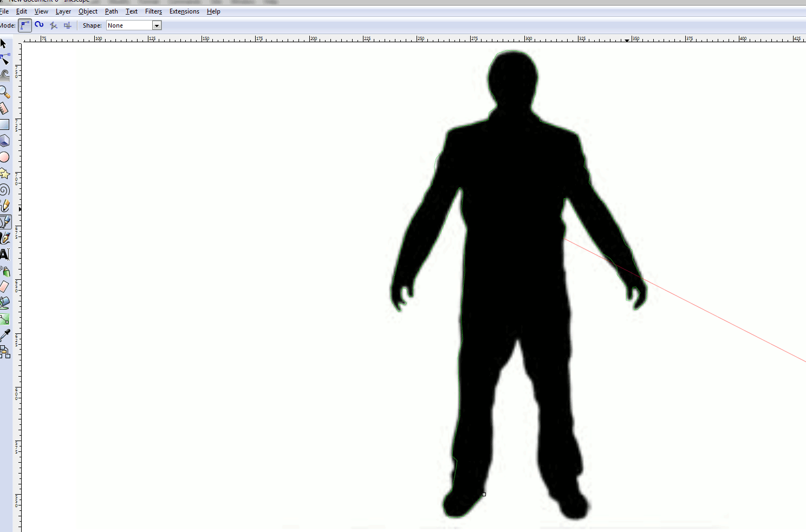
Task: Switch to straight line segments mode
Action: pyautogui.click(x=53, y=25)
